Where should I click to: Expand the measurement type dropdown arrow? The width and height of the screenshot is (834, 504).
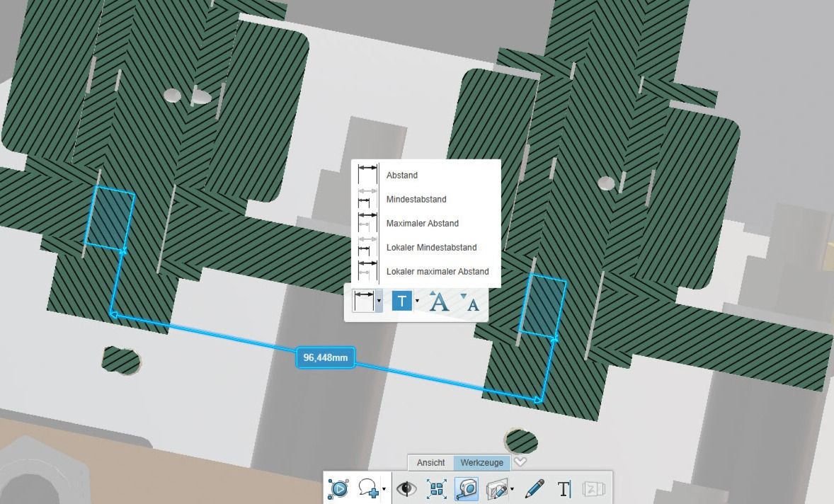[x=379, y=302]
